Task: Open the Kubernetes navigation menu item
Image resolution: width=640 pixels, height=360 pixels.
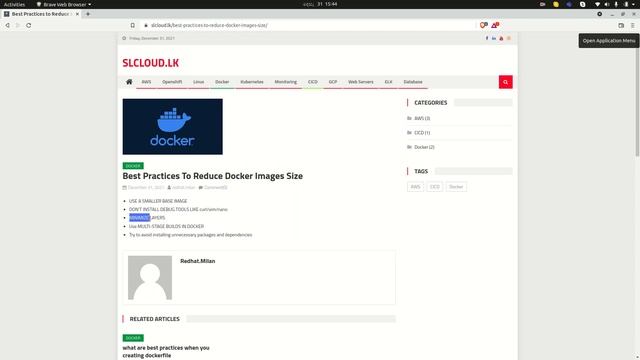Action: [x=252, y=82]
